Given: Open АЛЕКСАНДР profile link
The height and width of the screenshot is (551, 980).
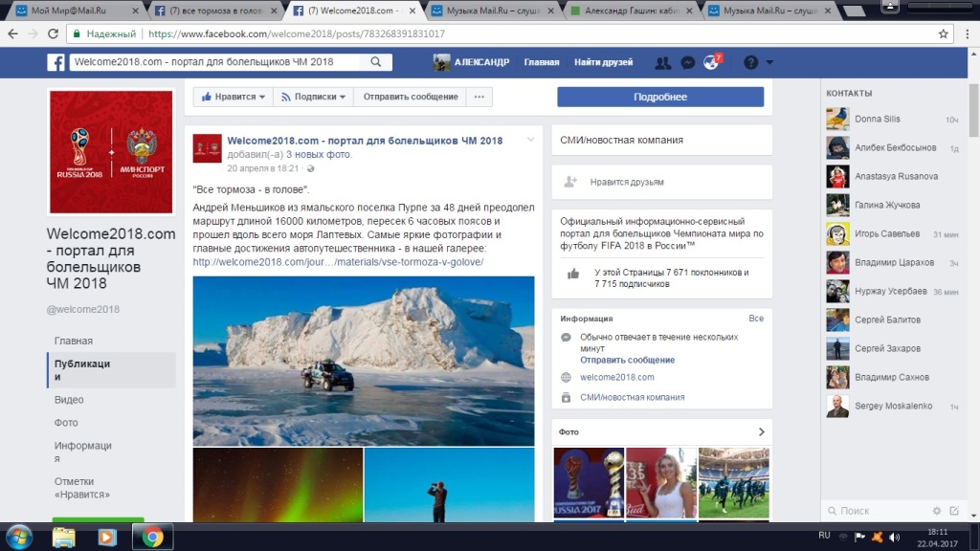Looking at the screenshot, I should pos(471,62).
